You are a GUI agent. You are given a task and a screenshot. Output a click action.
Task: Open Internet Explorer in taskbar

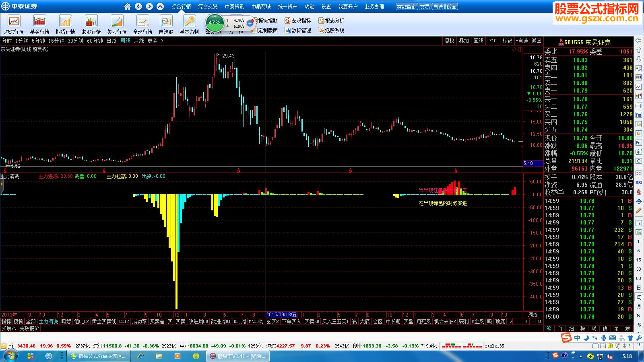(140, 356)
